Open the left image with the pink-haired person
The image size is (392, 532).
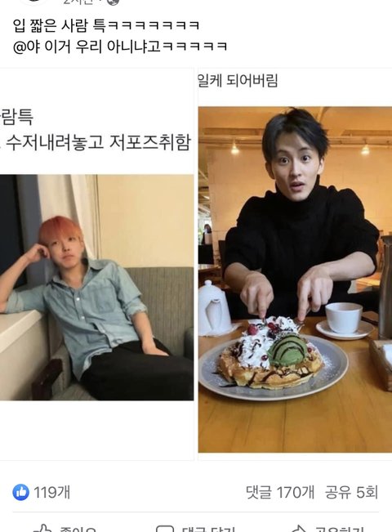click(96, 288)
